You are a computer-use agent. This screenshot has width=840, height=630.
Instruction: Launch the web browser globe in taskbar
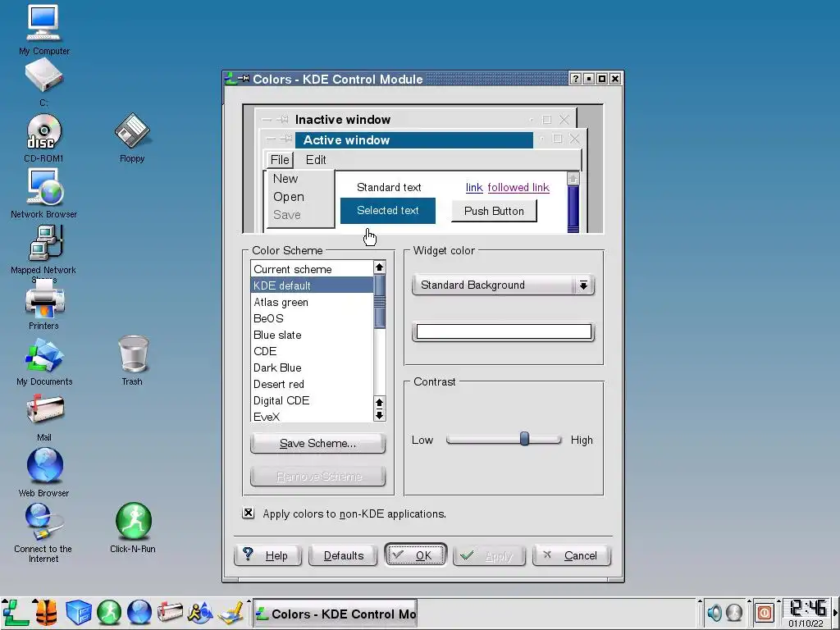139,612
